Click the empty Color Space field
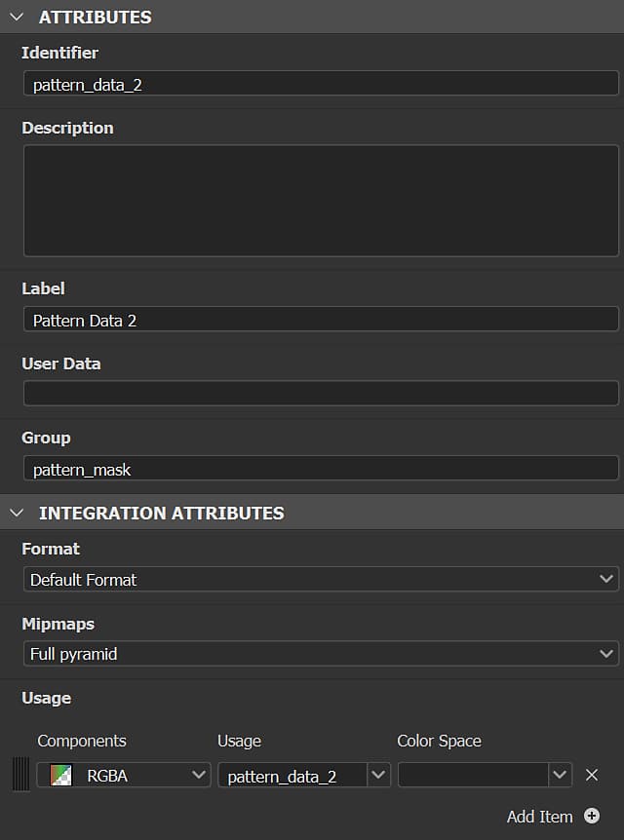 (472, 776)
